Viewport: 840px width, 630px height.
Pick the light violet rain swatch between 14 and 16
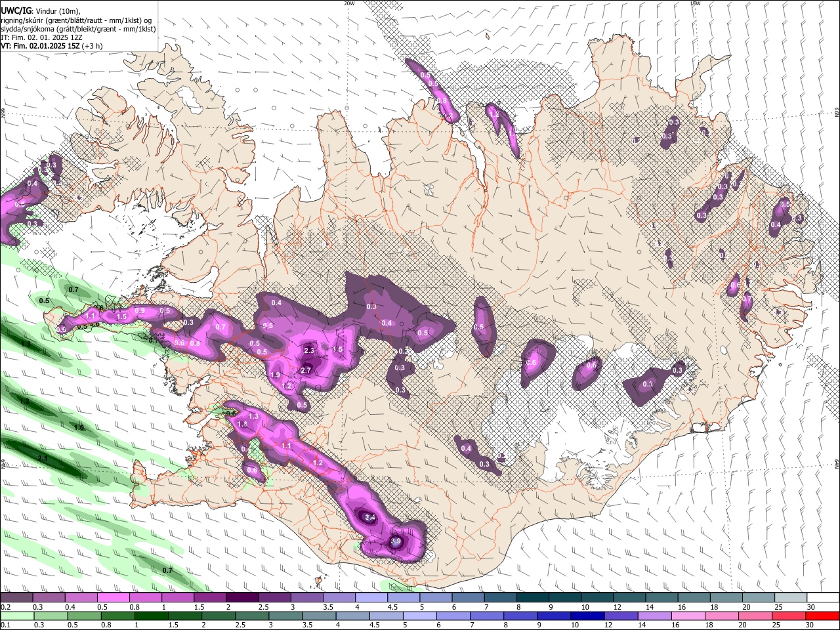655,616
